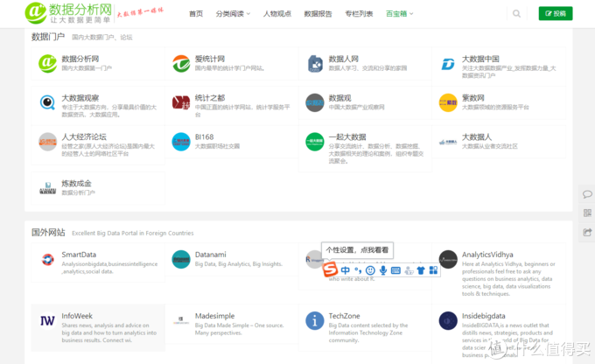Image resolution: width=595 pixels, height=364 pixels.
Task: Toggle Chinese/English input mode 中
Action: point(346,270)
